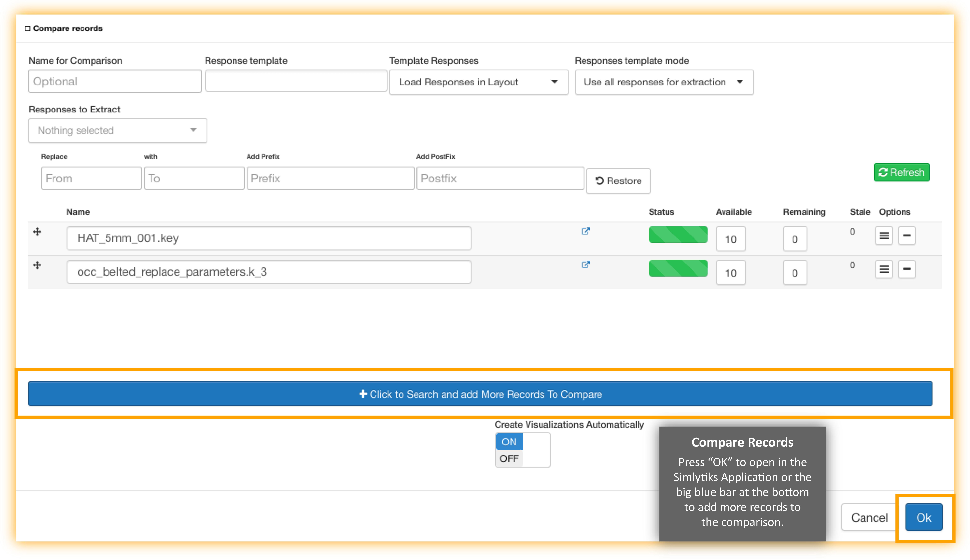Open HAT_5mm_001.key in new window icon
This screenshot has height=560, width=970.
pyautogui.click(x=585, y=231)
